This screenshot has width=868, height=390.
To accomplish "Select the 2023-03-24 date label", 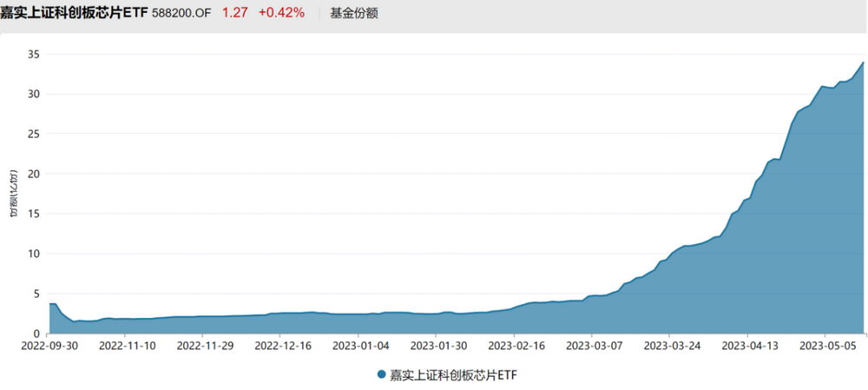I will (x=671, y=345).
